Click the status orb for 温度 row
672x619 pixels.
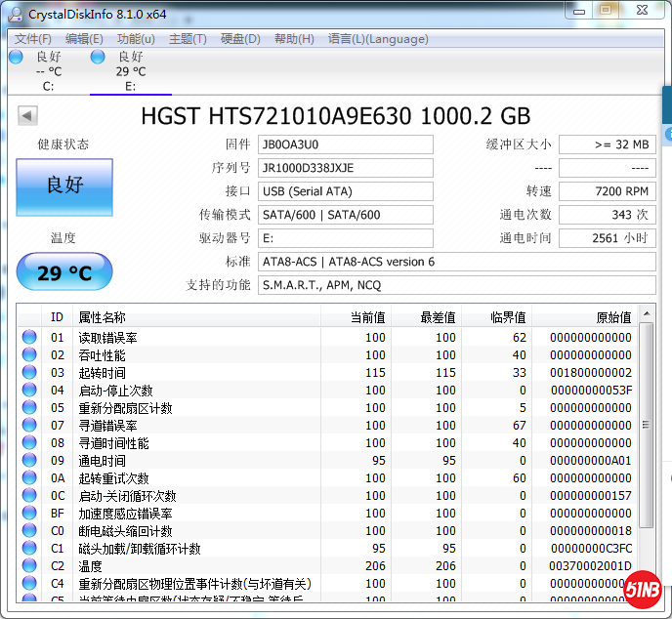tap(29, 566)
